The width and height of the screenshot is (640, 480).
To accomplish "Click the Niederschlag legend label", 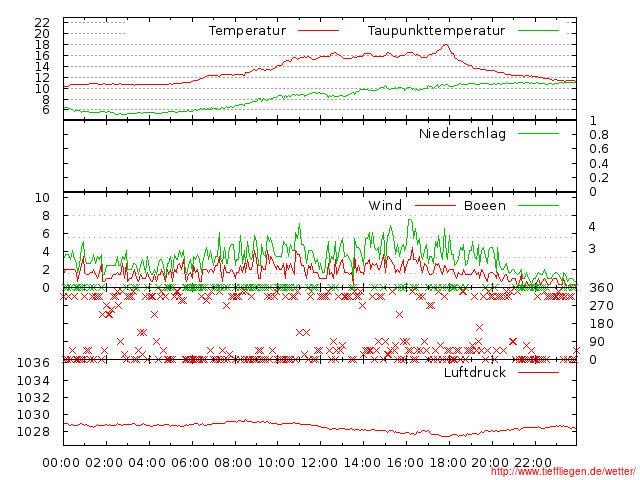I will 462,133.
